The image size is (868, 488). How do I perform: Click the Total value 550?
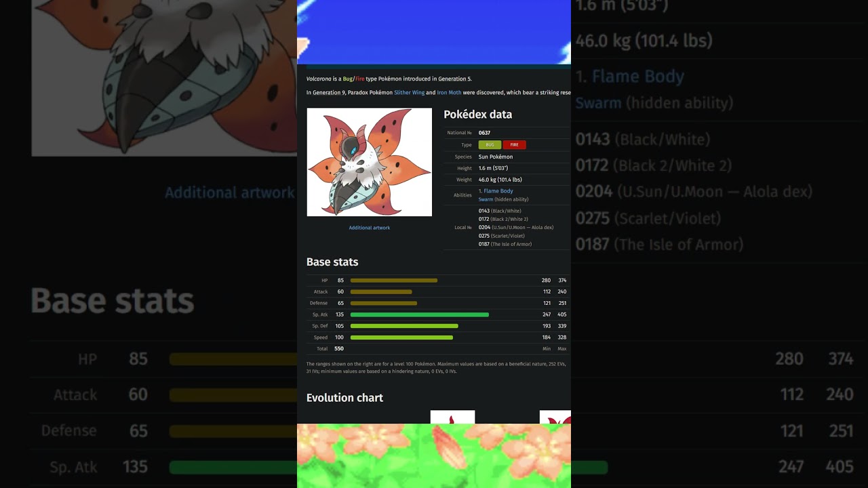[x=339, y=348]
